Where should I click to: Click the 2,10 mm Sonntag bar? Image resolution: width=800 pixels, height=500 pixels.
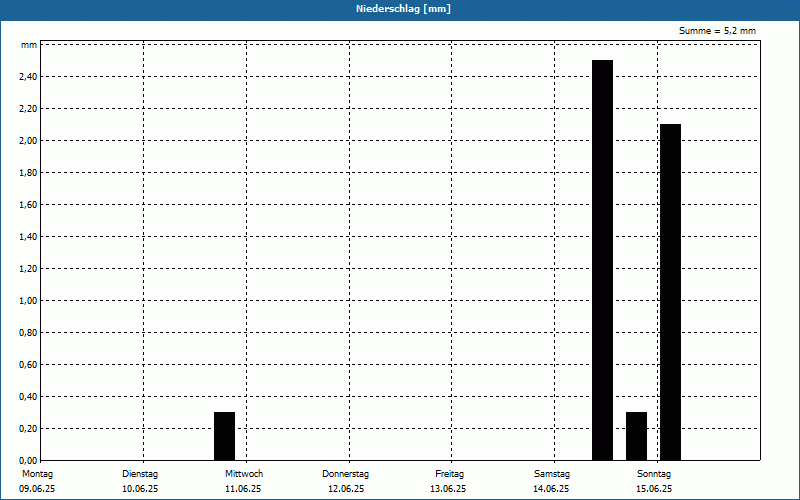[670, 292]
